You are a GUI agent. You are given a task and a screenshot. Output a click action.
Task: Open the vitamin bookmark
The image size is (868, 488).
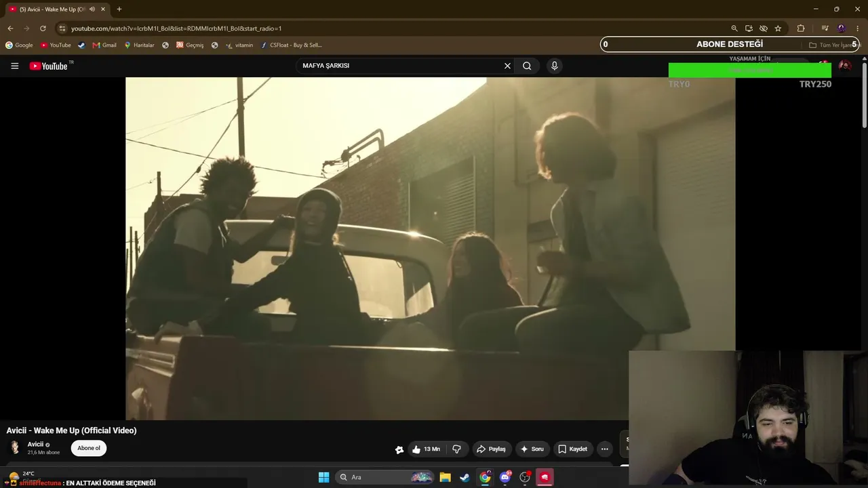239,45
